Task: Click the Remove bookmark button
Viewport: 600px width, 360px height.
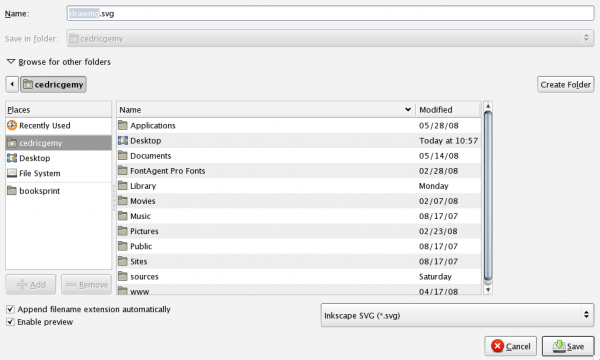Action: [x=86, y=285]
